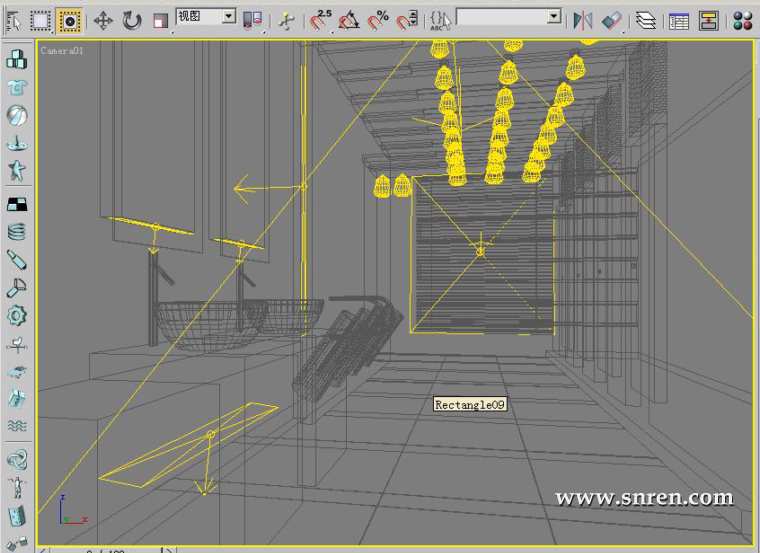Image resolution: width=760 pixels, height=553 pixels.
Task: Create a reactor Deforming Mesh Collection
Action: tap(17, 171)
